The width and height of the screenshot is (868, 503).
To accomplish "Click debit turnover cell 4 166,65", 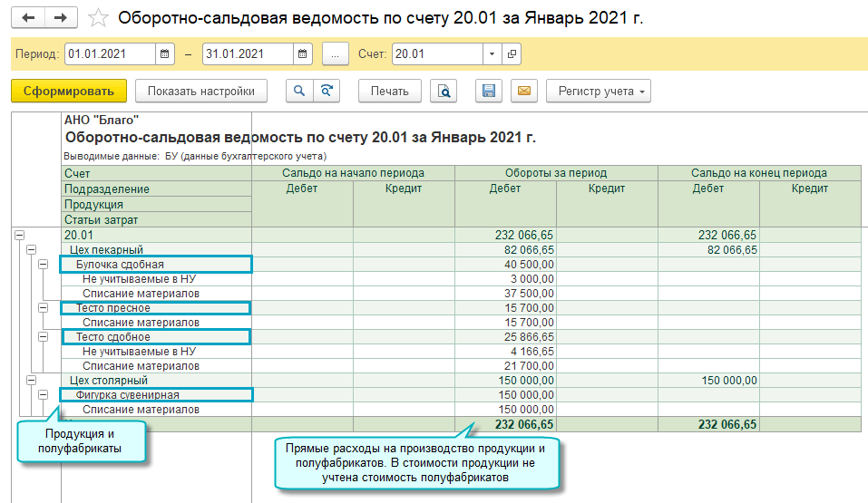I will [x=505, y=352].
